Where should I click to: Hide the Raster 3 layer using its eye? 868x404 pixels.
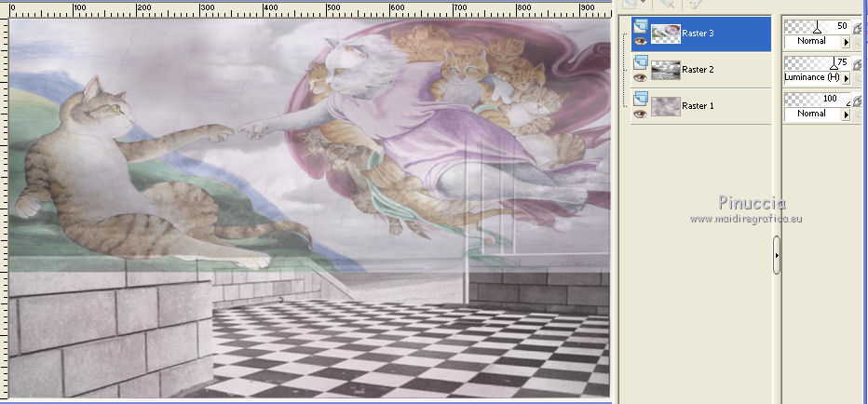coord(641,41)
